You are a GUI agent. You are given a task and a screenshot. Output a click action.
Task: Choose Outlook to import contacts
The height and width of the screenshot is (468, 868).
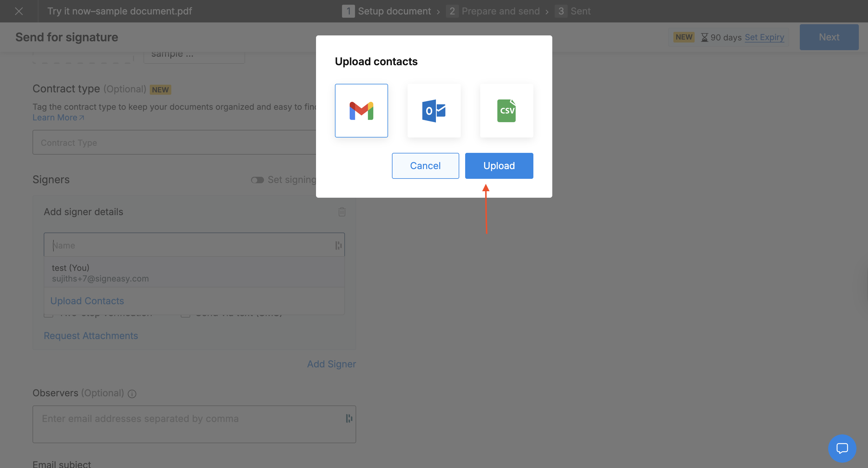pyautogui.click(x=434, y=110)
